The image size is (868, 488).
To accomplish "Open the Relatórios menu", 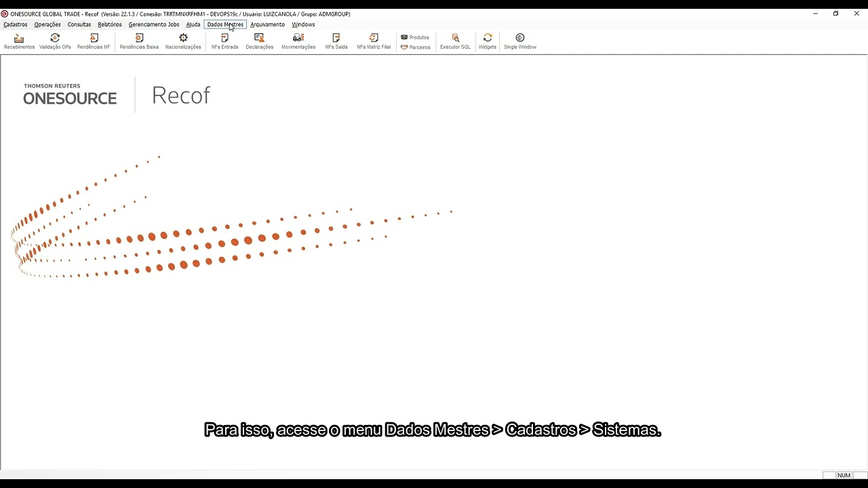I will 110,24.
